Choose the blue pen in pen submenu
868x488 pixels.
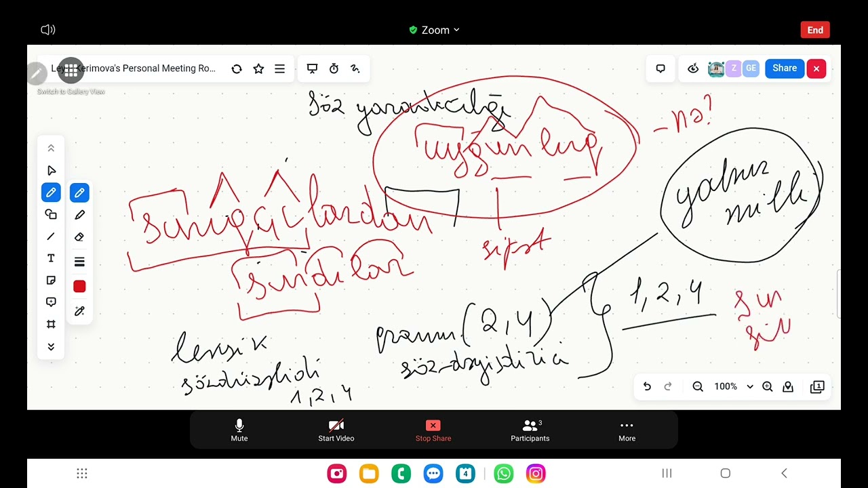pos(79,193)
